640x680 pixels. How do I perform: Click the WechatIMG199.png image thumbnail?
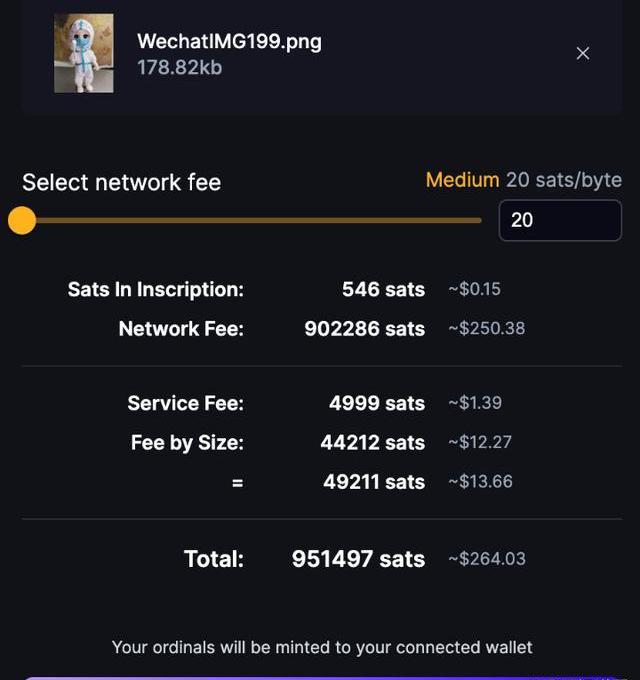pos(83,53)
